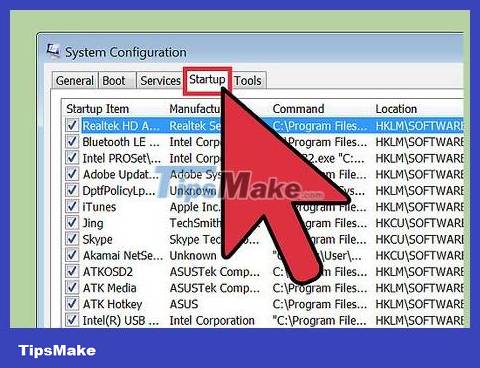
Task: Click the command cell of Intel(R) USB row
Action: [319, 321]
